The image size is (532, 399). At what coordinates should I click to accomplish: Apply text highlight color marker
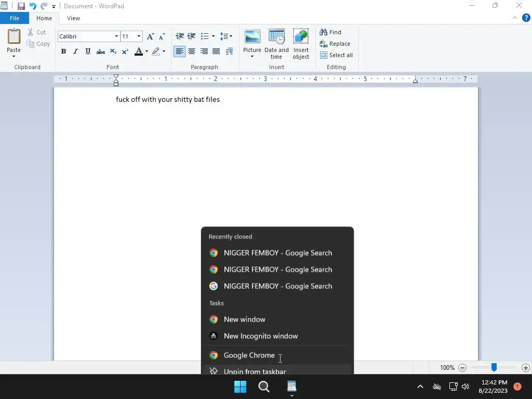pyautogui.click(x=156, y=51)
